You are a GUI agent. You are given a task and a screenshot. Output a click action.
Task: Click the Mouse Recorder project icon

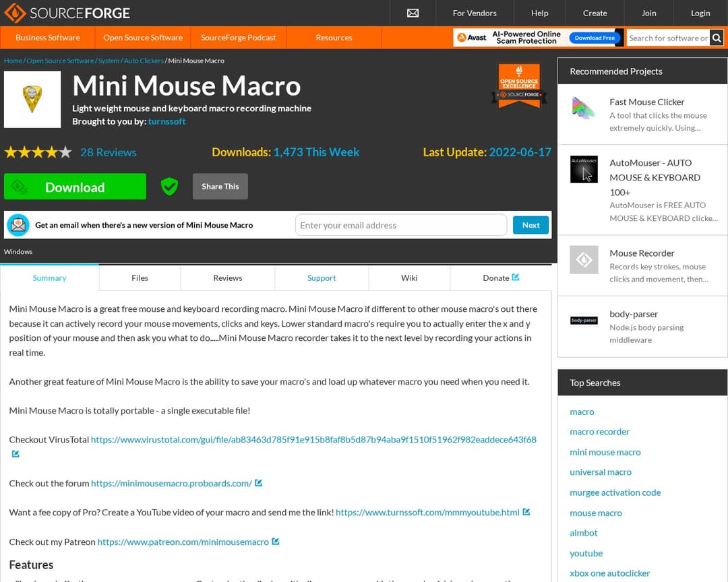pos(583,260)
